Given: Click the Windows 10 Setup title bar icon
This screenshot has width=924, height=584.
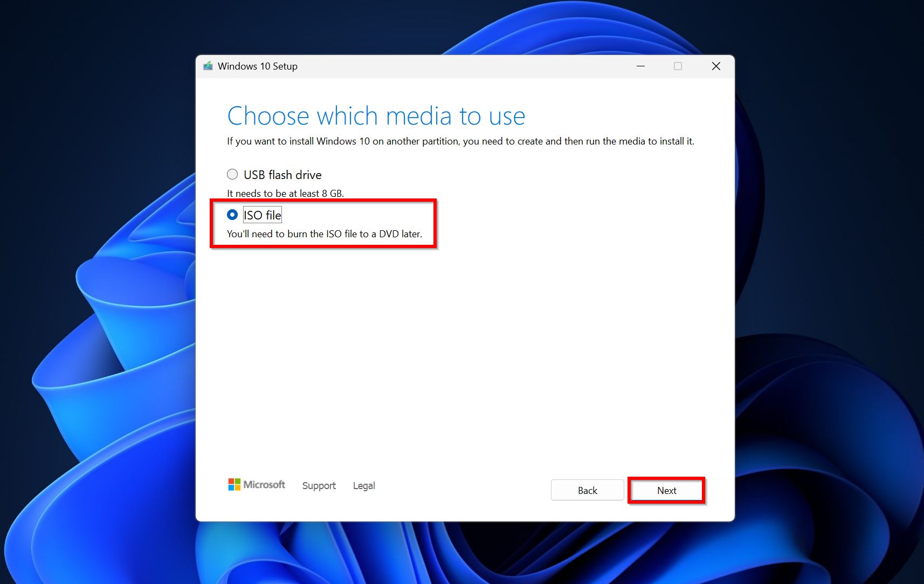Looking at the screenshot, I should tap(208, 66).
